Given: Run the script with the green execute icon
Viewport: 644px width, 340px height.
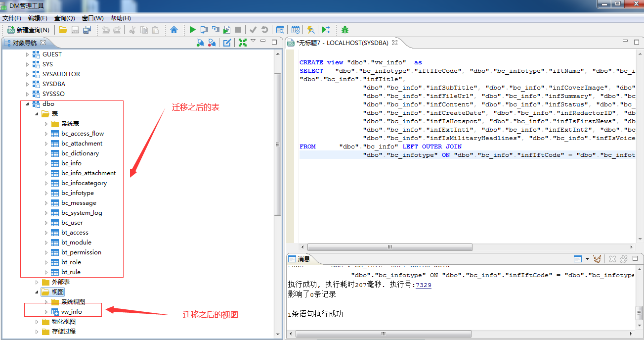Looking at the screenshot, I should [192, 30].
